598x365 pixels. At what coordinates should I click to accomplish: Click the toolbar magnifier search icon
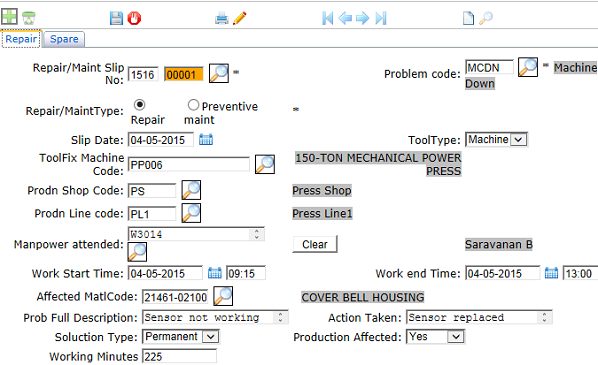(x=486, y=18)
